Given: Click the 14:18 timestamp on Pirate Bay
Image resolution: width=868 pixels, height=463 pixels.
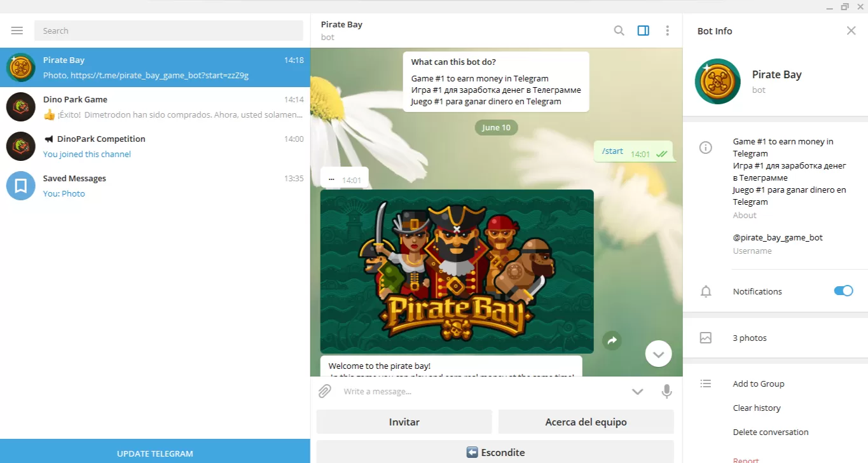Looking at the screenshot, I should [x=294, y=60].
